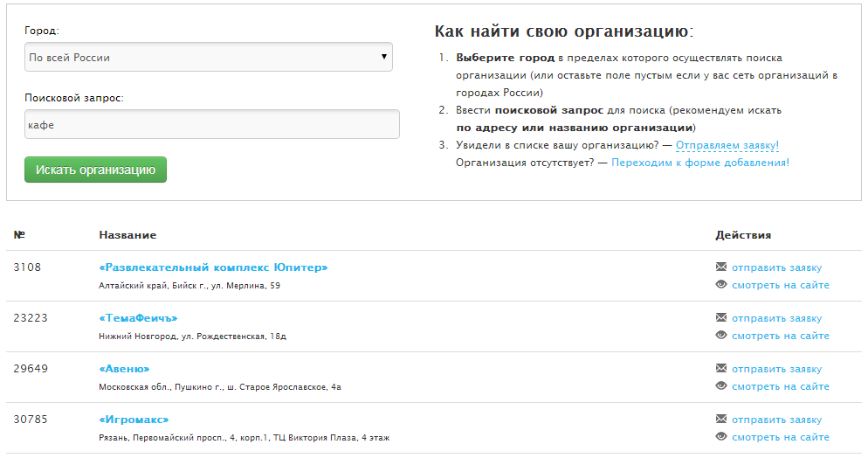The image size is (868, 458).
Task: Click eye icon in Авеню row
Action: pyautogui.click(x=720, y=386)
